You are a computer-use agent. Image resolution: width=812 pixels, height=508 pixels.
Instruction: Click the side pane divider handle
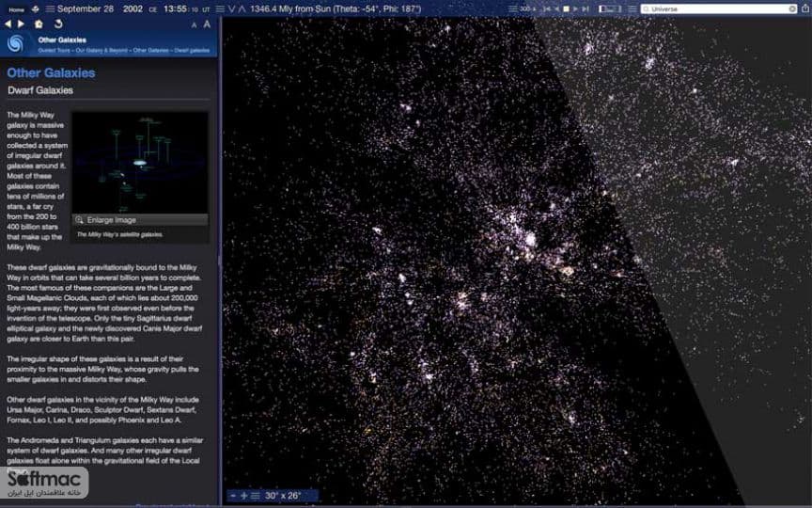tap(220, 262)
